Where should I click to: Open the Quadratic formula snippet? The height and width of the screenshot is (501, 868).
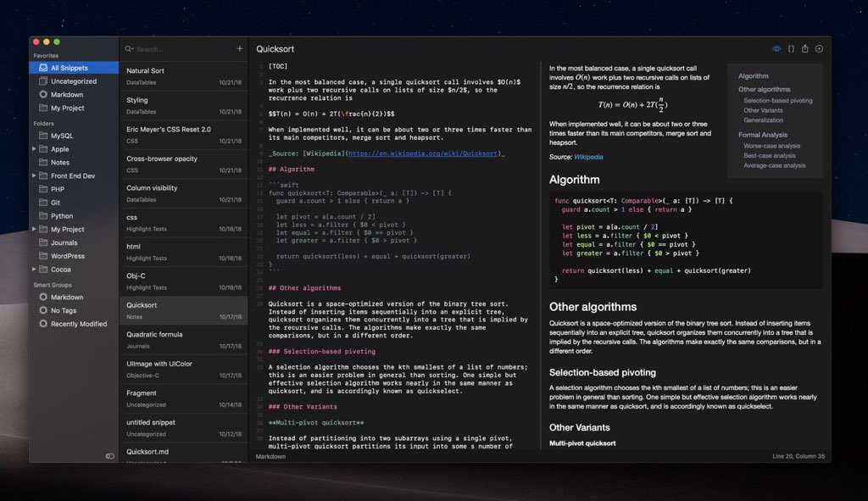[x=184, y=340]
